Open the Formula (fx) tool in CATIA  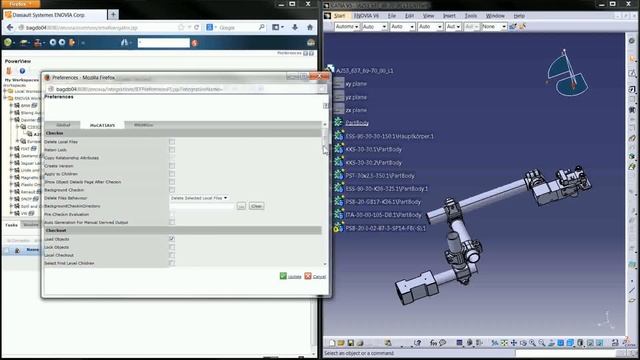tap(433, 343)
